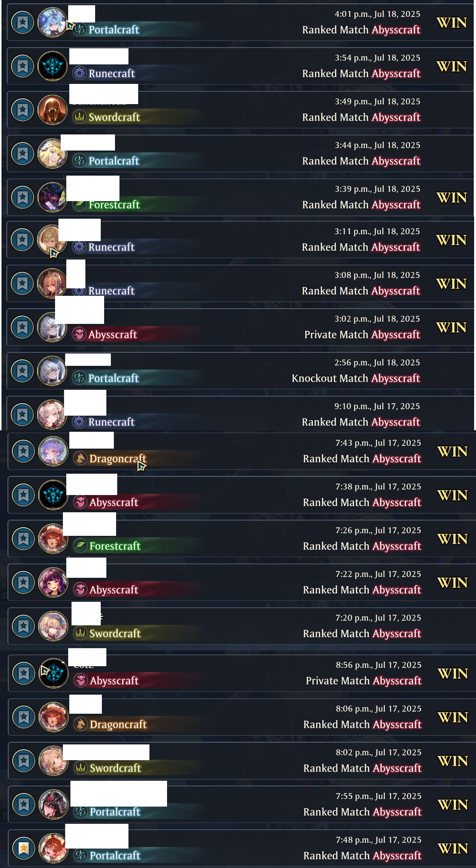Open the opponent avatar of the 3:49 p.m. match

click(x=52, y=110)
